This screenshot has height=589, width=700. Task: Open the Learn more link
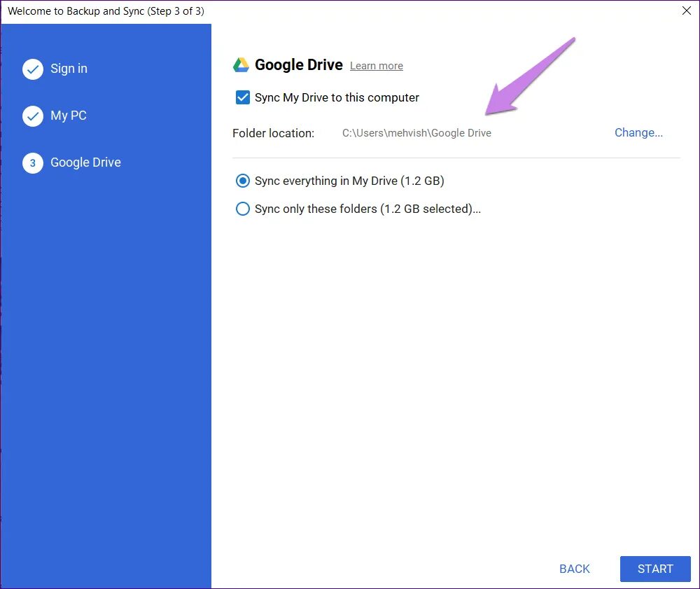pyautogui.click(x=377, y=66)
